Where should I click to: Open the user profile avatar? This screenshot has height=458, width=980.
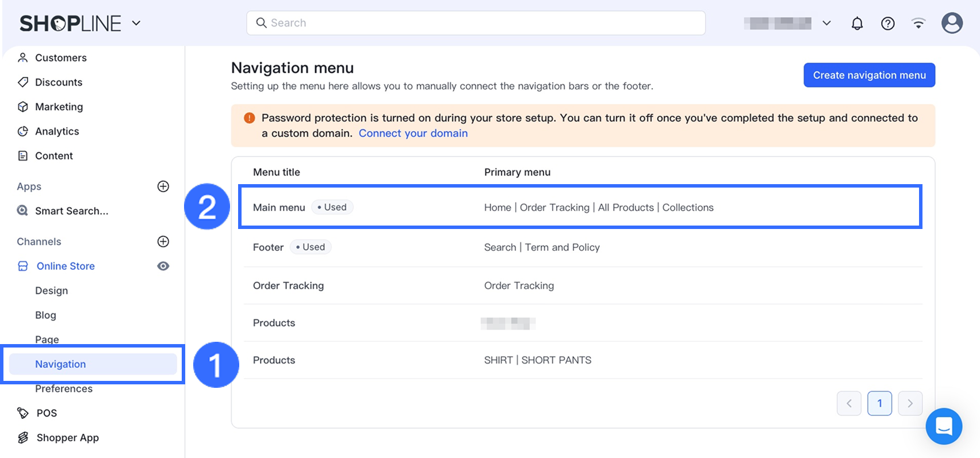[x=952, y=24]
